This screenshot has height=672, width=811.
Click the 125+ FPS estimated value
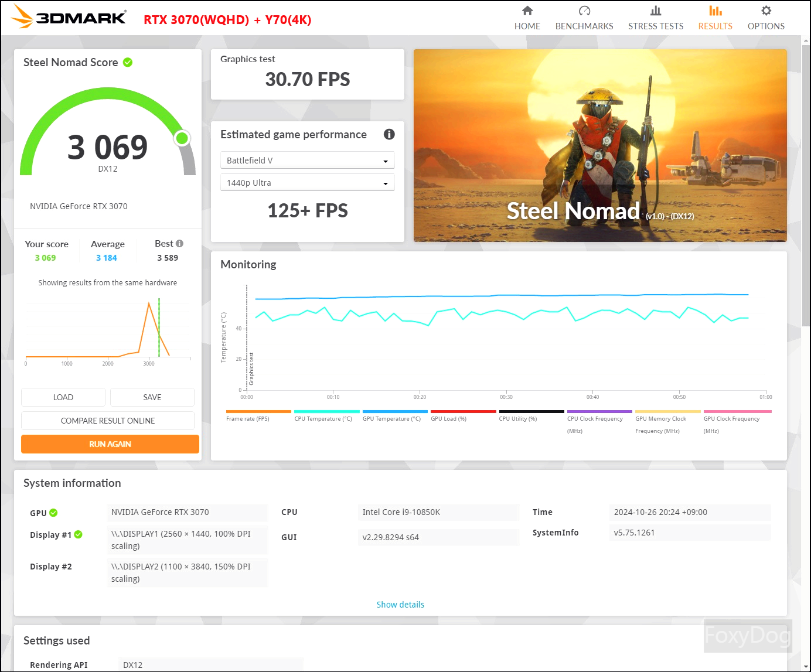pyautogui.click(x=308, y=210)
